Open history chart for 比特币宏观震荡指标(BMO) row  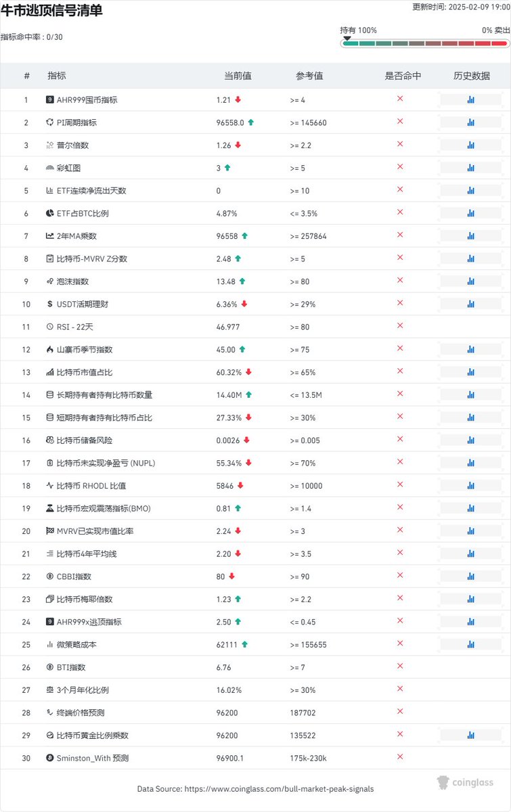pyautogui.click(x=470, y=508)
